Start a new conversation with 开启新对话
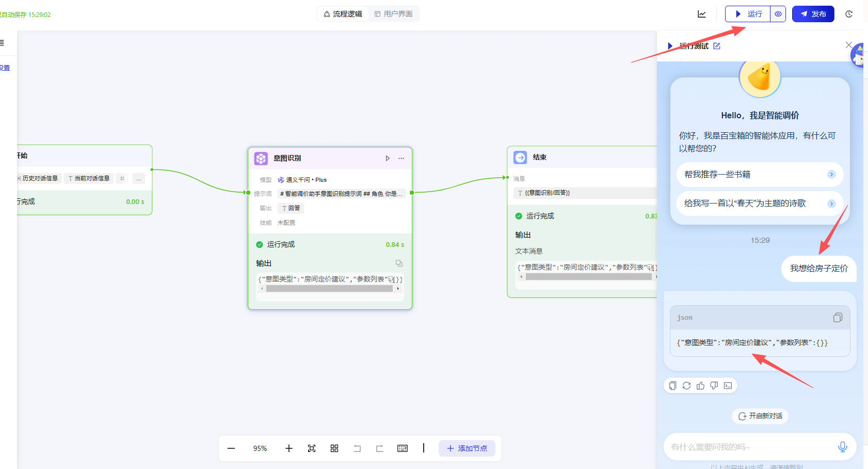868x469 pixels. [760, 416]
